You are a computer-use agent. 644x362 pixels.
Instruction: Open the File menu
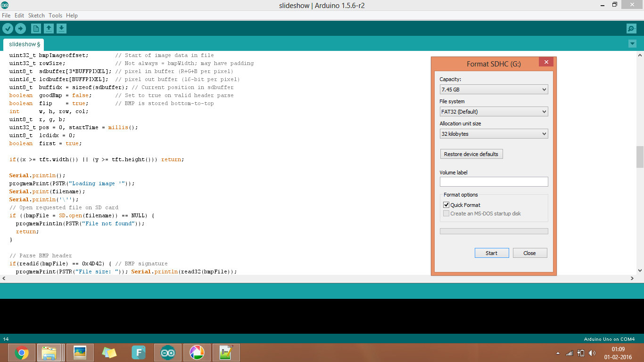tap(6, 16)
